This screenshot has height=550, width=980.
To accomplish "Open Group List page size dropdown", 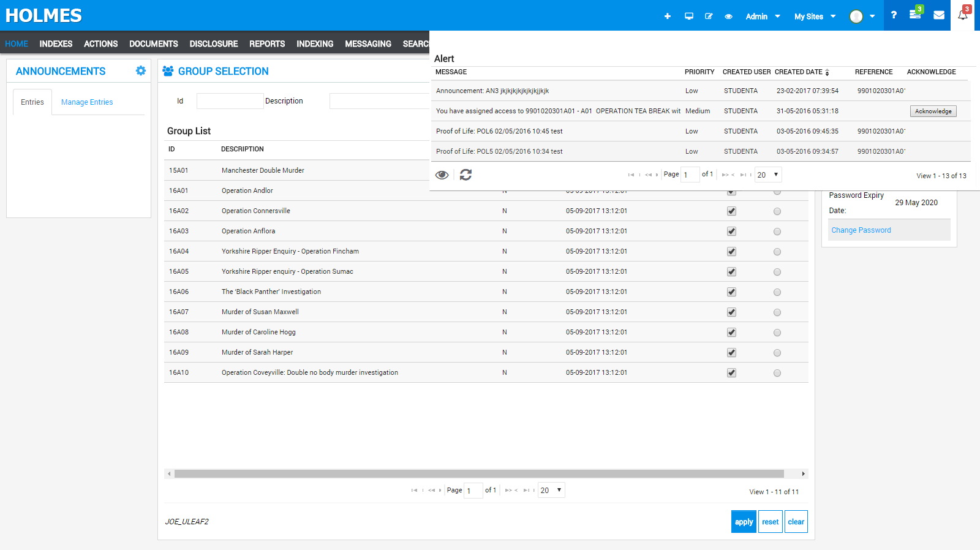I will 551,490.
